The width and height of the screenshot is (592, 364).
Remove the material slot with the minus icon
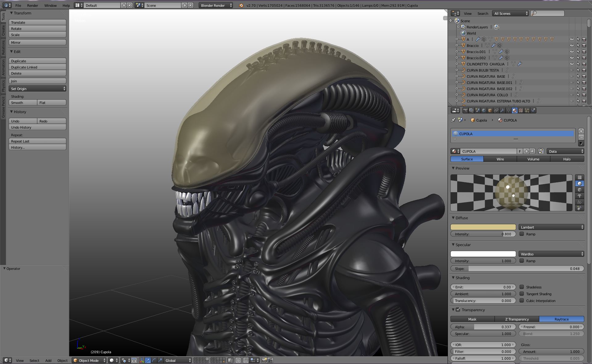[x=581, y=137]
